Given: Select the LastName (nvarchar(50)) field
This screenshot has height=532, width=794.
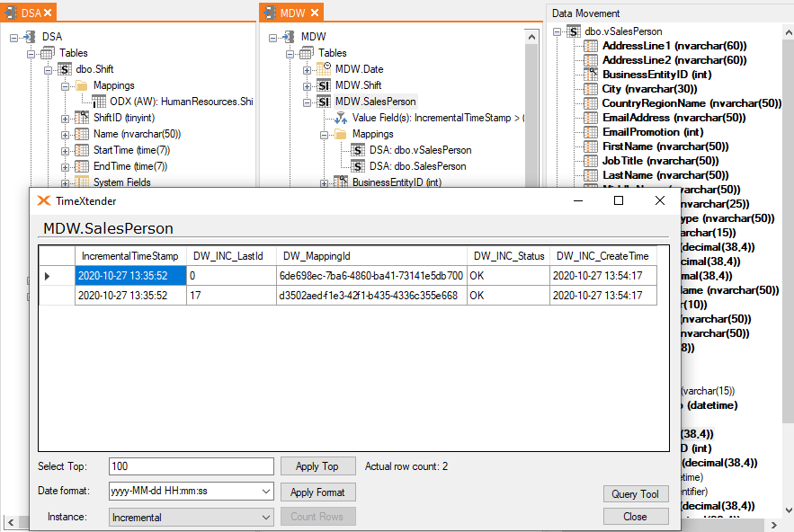Looking at the screenshot, I should 665,175.
